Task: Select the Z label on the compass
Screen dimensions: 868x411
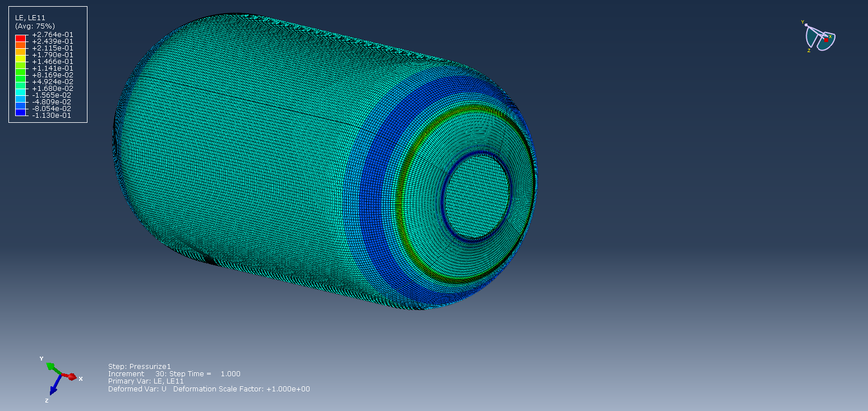Action: click(x=809, y=50)
